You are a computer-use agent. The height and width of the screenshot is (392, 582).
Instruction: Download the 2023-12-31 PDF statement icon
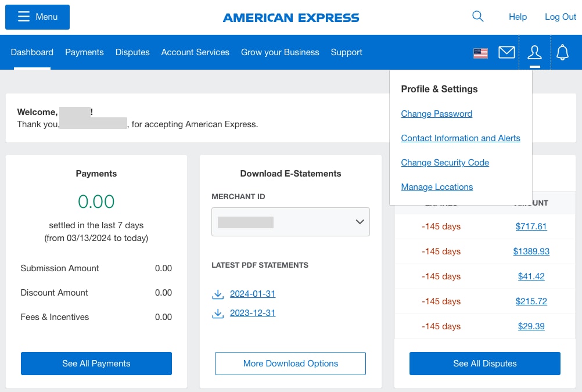coord(217,313)
